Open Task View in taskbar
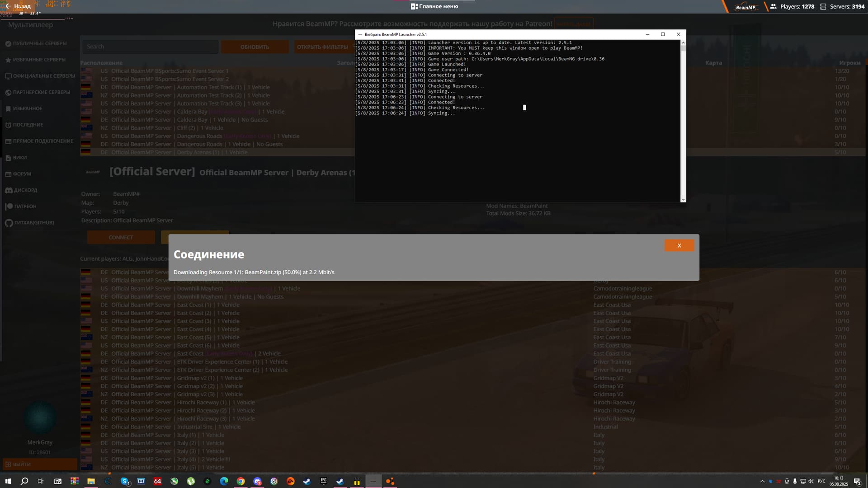Screen dimensions: 868x488 (41, 481)
